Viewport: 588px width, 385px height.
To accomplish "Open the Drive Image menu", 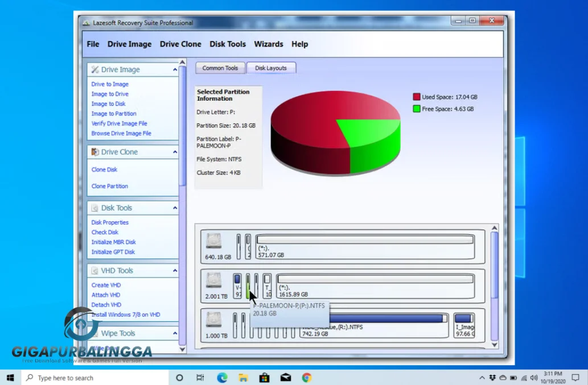I will [129, 44].
